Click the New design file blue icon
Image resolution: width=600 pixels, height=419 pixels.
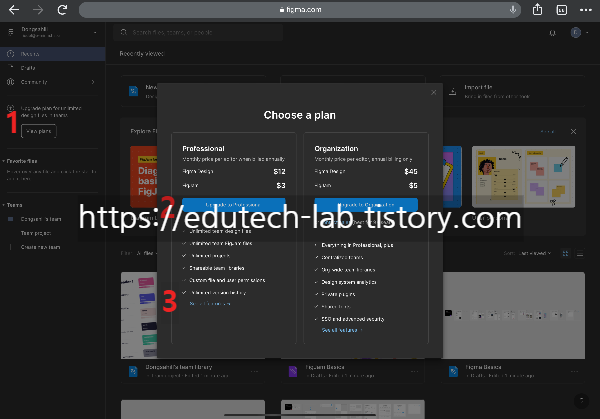coord(133,91)
